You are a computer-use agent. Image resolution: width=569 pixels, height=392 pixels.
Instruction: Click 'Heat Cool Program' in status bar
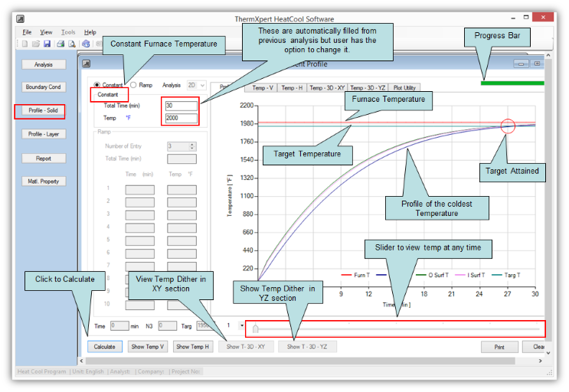(41, 371)
